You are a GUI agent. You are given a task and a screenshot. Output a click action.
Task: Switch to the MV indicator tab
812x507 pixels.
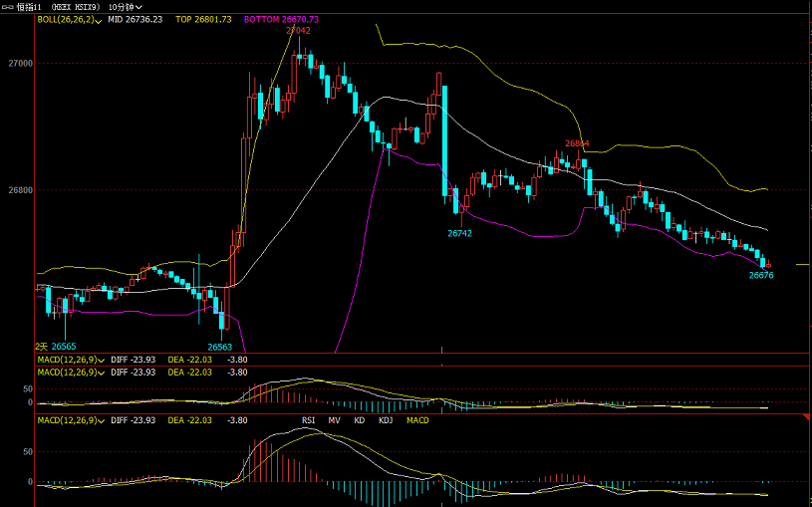coord(335,420)
